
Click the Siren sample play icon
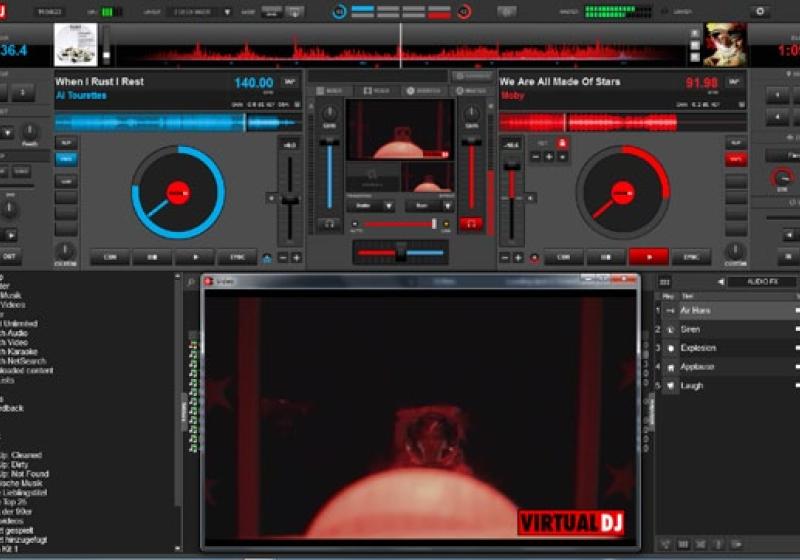671,329
